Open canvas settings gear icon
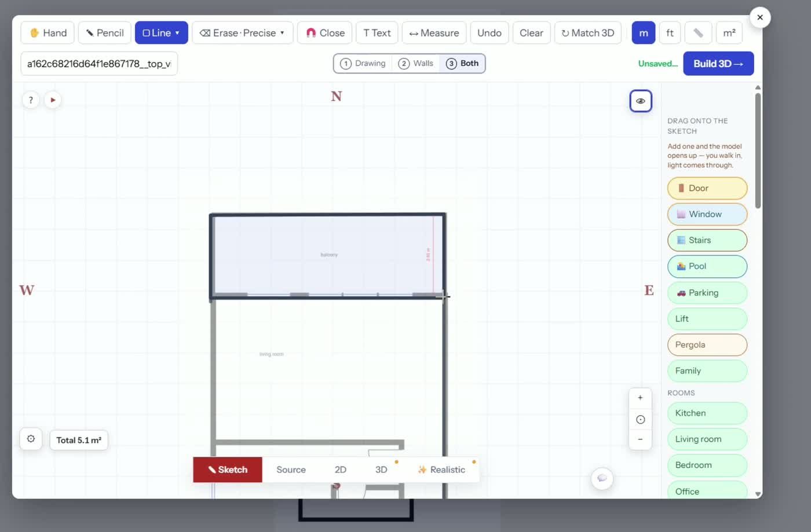The width and height of the screenshot is (811, 532). (31, 439)
